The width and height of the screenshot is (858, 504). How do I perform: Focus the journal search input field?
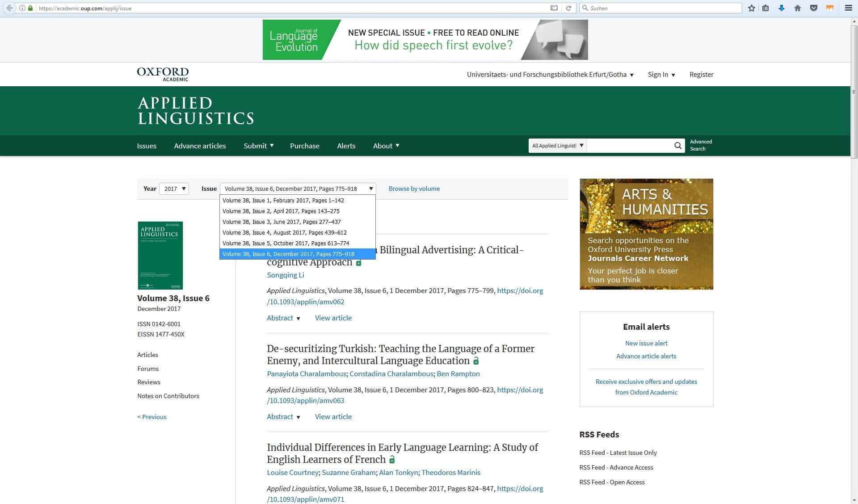pyautogui.click(x=629, y=146)
